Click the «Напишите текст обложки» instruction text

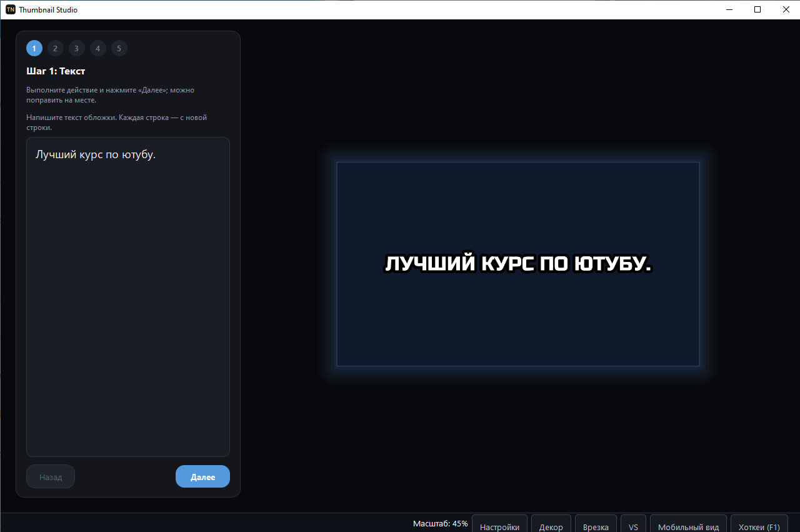[116, 122]
